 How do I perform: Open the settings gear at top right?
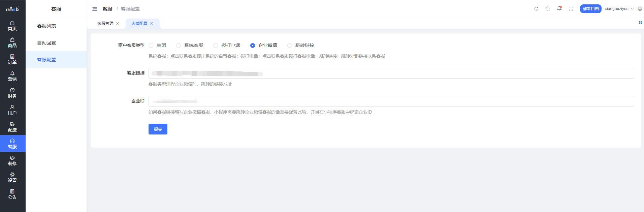point(640,9)
